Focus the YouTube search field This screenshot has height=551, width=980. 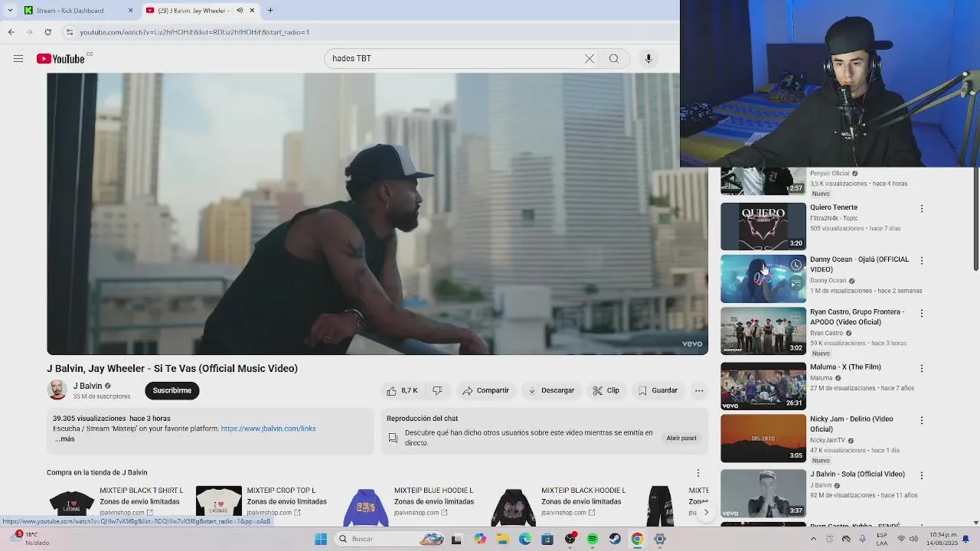456,59
